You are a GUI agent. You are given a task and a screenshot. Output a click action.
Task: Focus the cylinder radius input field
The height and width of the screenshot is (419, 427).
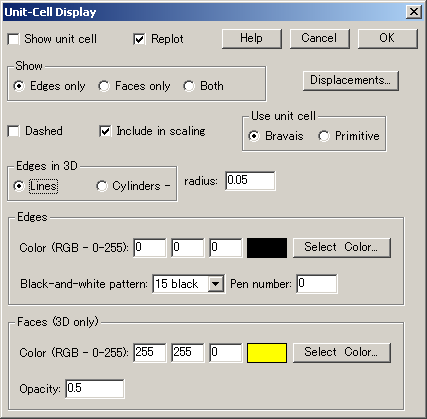pos(250,181)
